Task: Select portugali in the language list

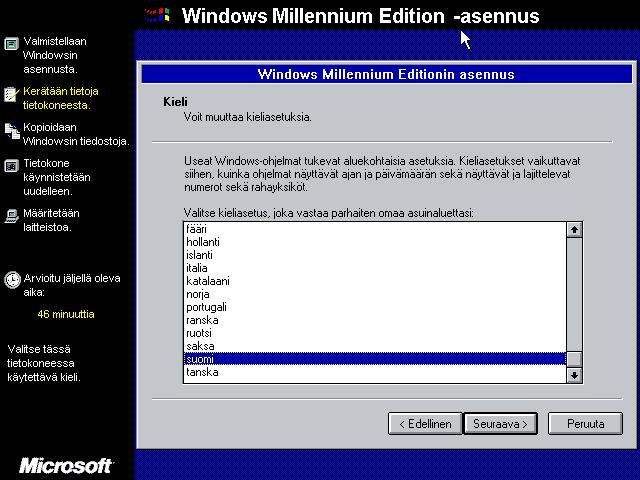Action: coord(375,307)
